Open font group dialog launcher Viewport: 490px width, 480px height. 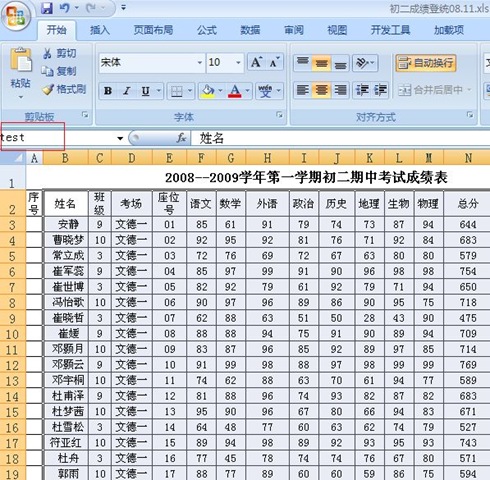279,115
